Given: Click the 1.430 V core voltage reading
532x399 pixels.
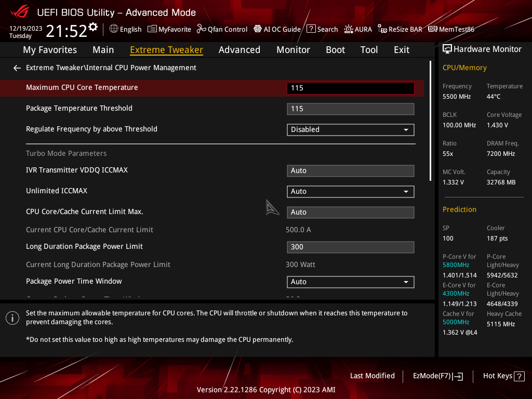Looking at the screenshot, I should click(497, 125).
